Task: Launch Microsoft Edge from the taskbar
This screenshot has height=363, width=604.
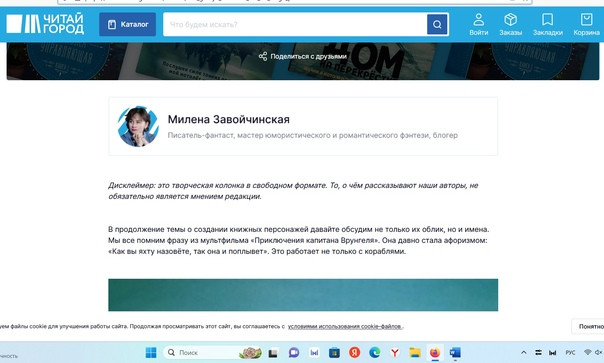Action: coord(374,352)
